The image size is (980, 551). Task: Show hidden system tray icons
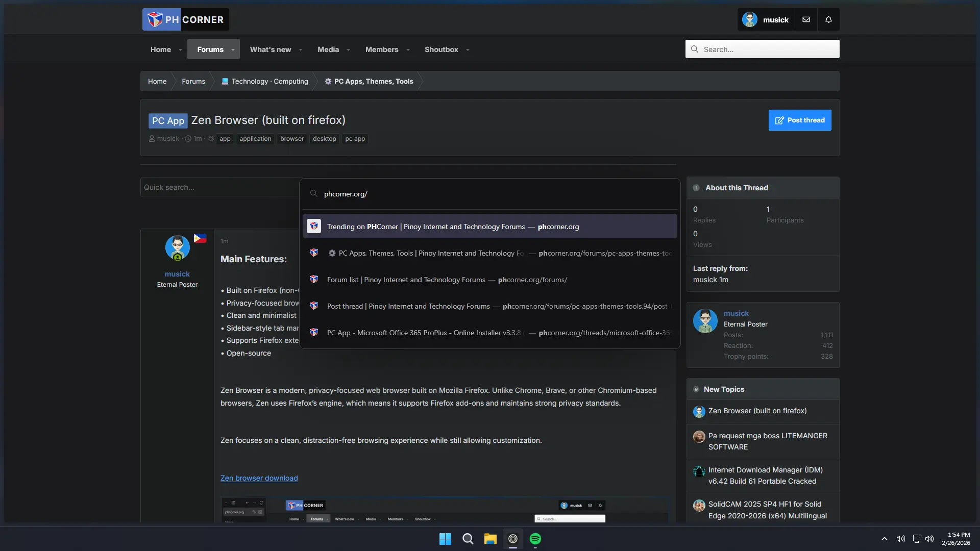[885, 539]
